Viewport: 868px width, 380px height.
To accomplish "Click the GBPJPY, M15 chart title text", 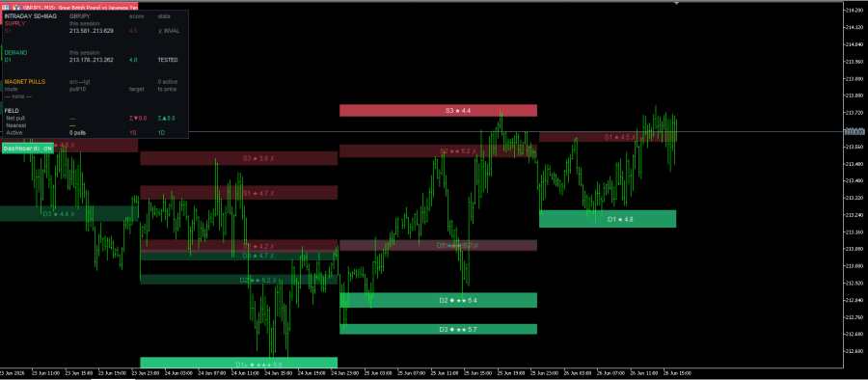I will pos(81,7).
